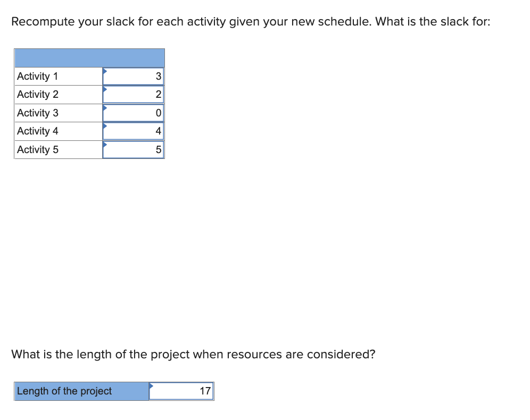Click the Length of the project input field
530x420 pixels.
[181, 391]
